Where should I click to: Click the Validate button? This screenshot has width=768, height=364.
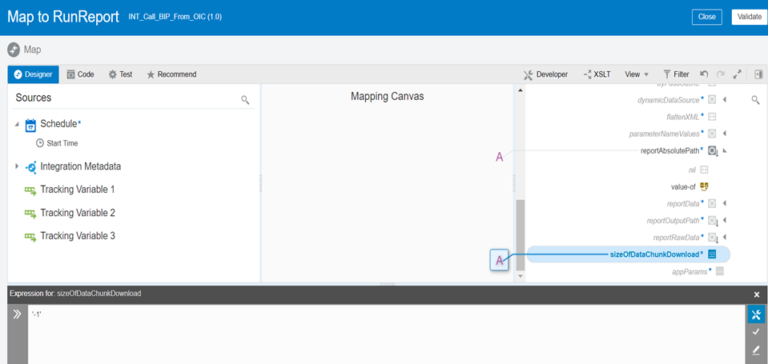[749, 17]
